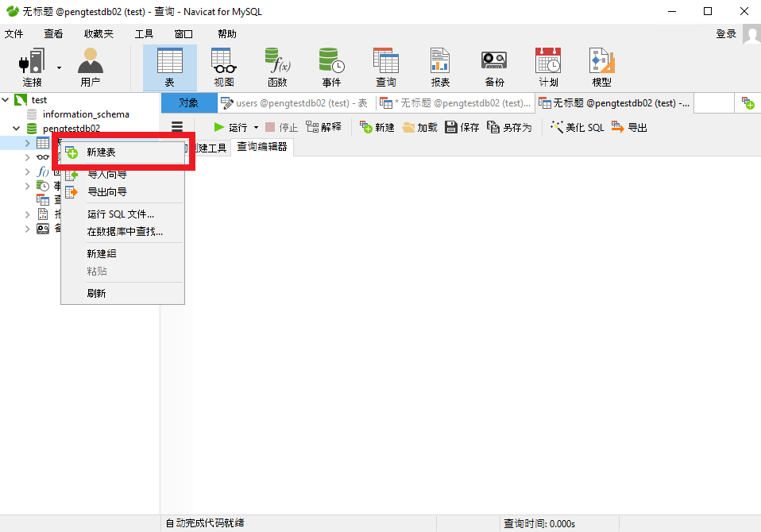
Task: Open the 工具 menu
Action: [144, 34]
